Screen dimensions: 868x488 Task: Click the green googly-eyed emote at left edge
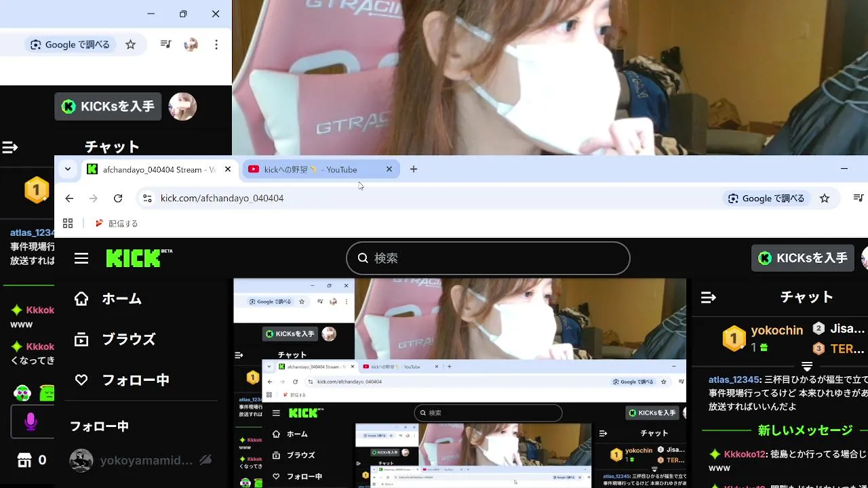click(22, 392)
